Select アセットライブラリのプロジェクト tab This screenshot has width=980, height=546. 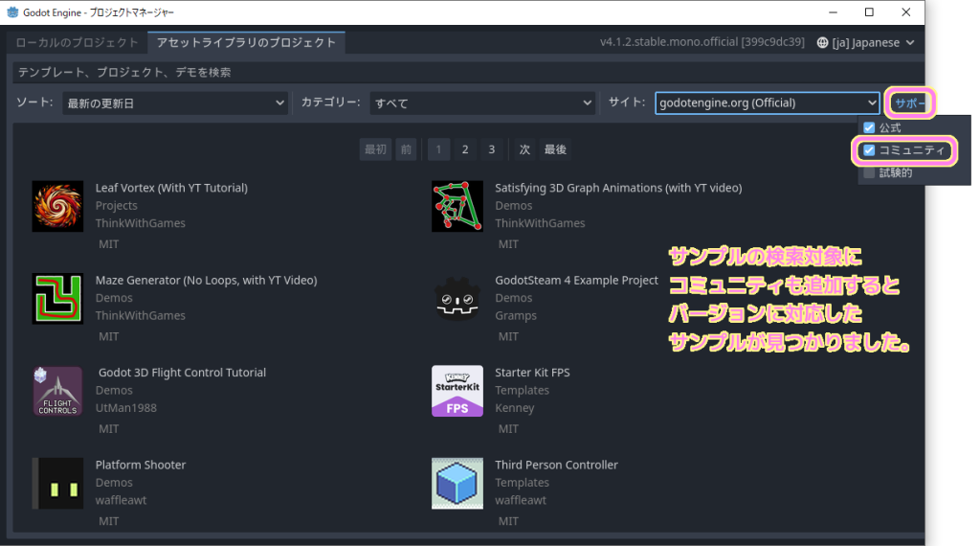(x=246, y=42)
